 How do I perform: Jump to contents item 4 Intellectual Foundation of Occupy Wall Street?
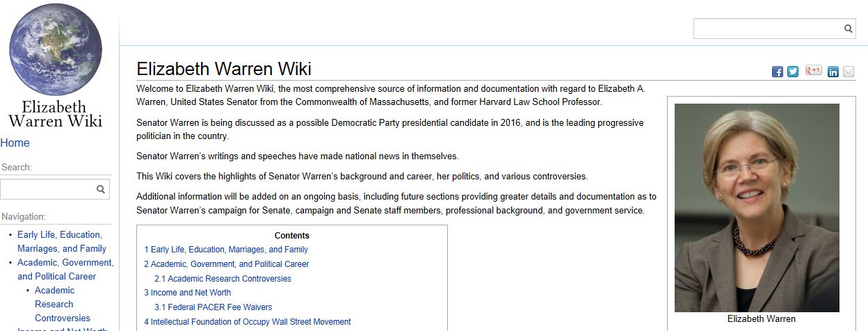(x=248, y=322)
